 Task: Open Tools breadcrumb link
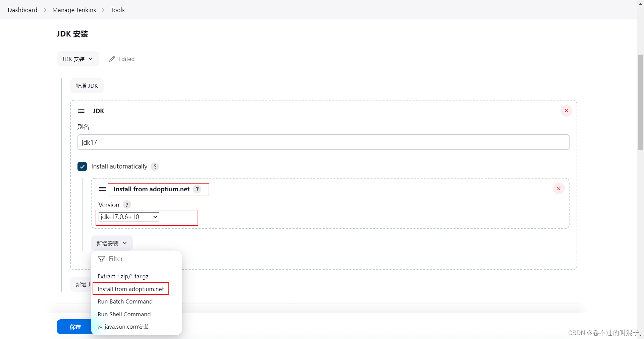(117, 10)
